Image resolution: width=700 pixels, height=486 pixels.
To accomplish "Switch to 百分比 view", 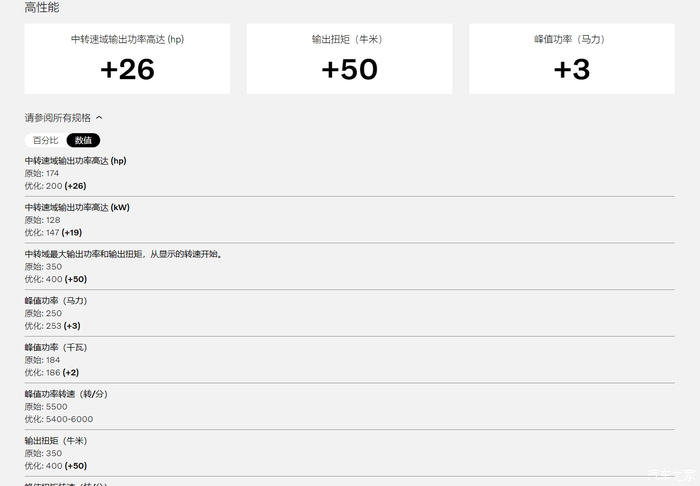I will (x=46, y=140).
